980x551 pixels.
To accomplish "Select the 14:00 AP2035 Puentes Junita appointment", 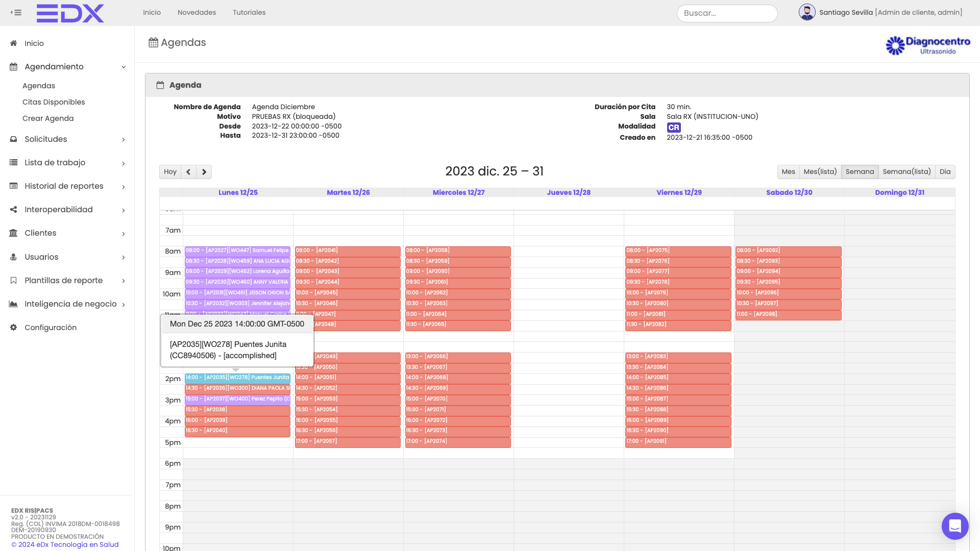I will pos(237,379).
